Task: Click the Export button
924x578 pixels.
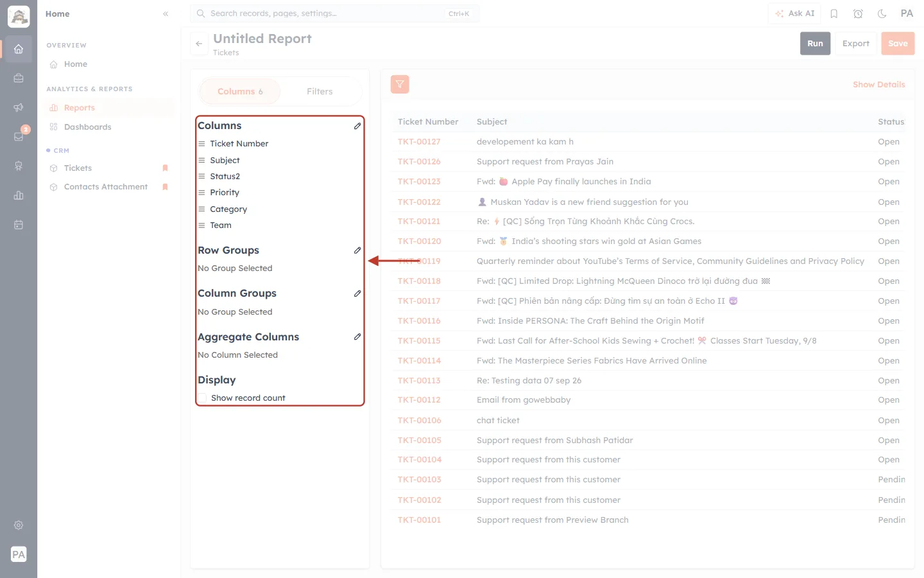Action: point(856,44)
